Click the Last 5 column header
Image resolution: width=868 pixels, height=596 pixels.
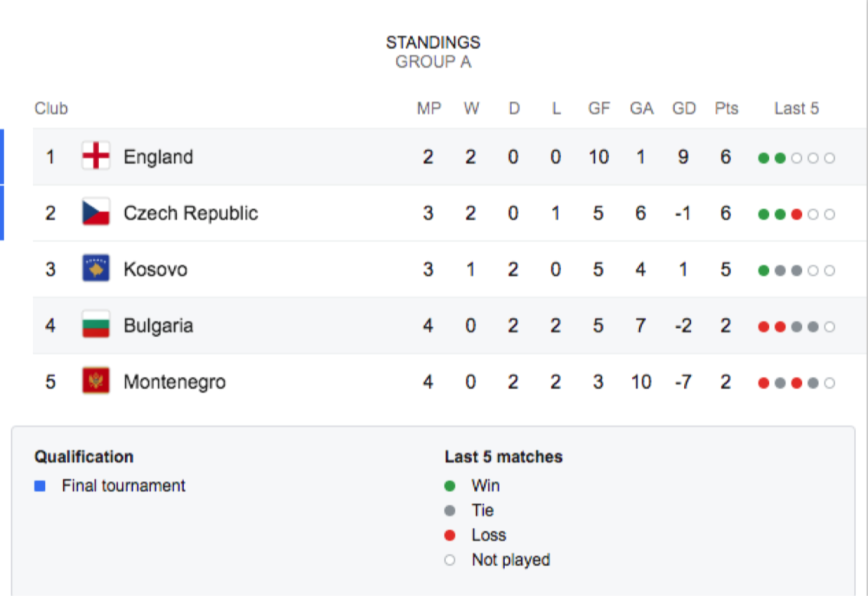click(796, 109)
